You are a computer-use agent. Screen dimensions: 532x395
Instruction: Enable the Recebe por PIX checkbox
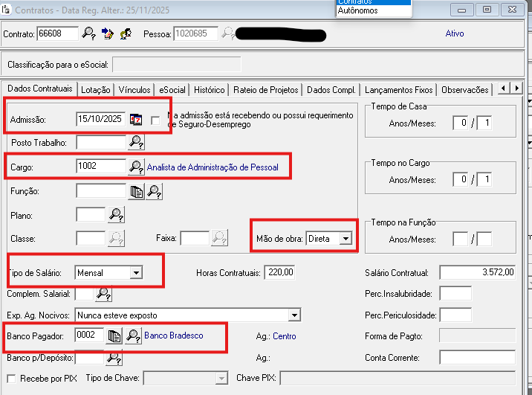click(x=10, y=379)
